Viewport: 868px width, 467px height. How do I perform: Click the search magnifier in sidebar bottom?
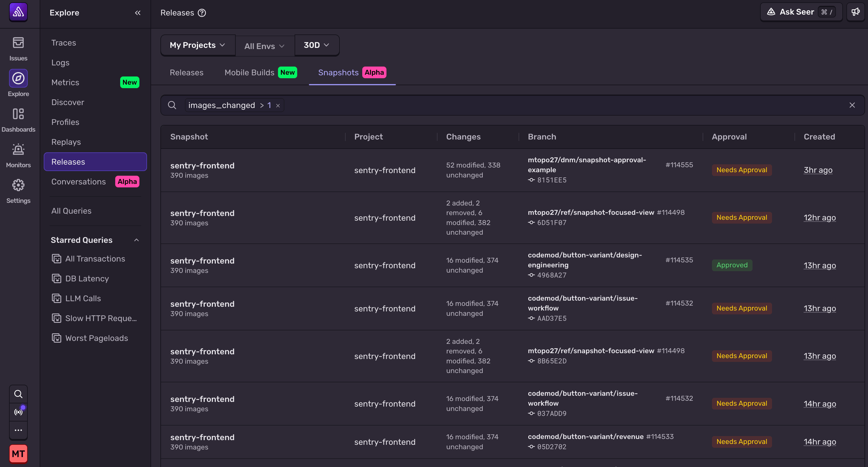[18, 394]
